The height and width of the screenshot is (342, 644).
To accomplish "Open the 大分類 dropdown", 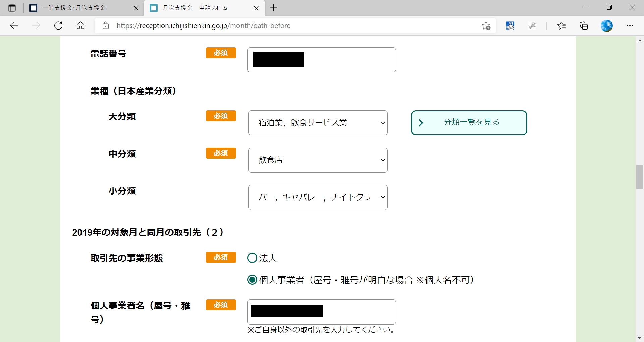I will pos(318,123).
